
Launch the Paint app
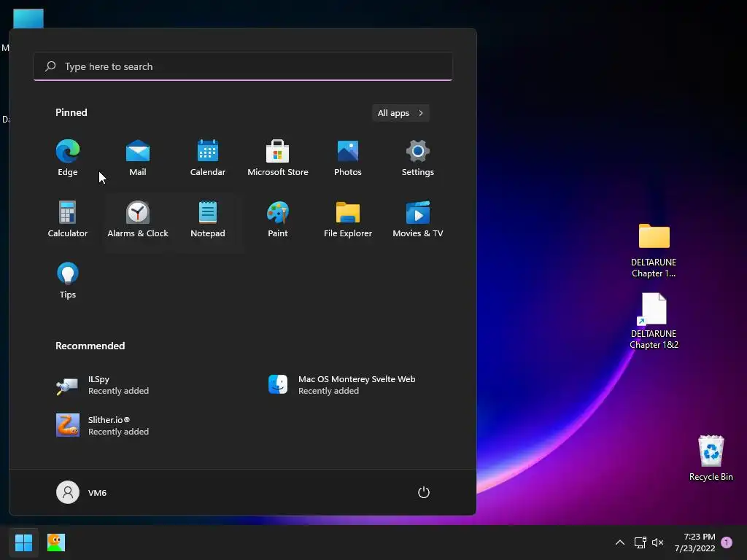click(x=278, y=219)
